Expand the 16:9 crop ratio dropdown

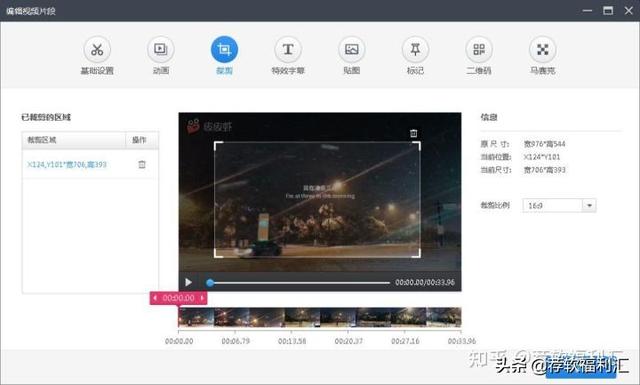pos(589,205)
